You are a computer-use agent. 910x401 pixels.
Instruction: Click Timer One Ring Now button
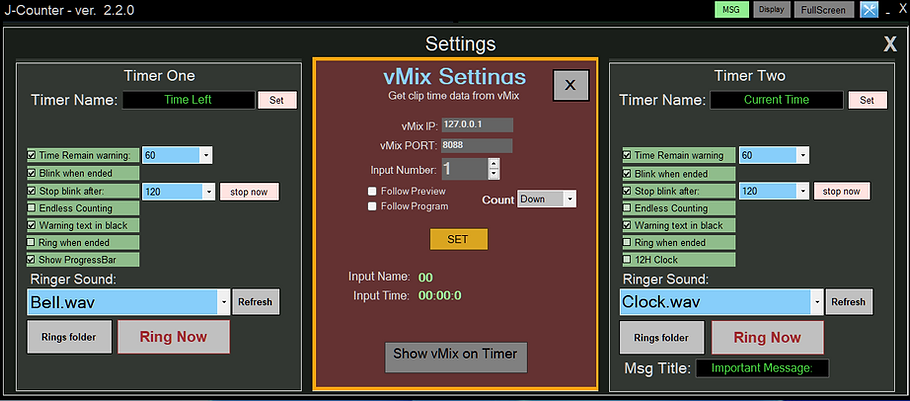[174, 337]
